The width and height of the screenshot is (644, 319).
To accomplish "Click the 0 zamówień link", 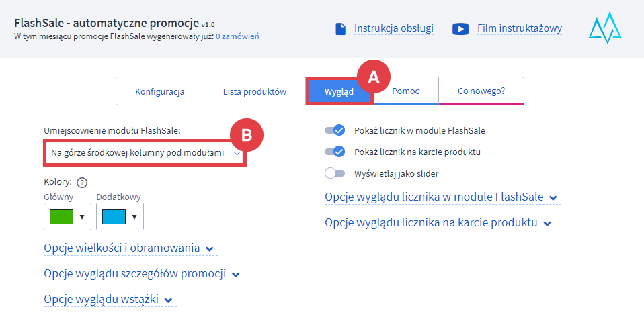I will click(x=237, y=36).
